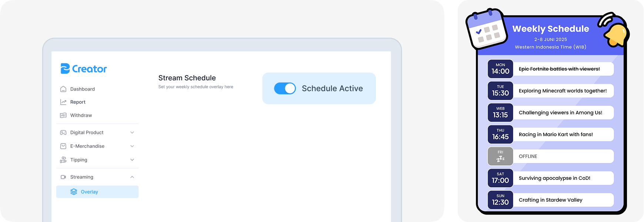Expand the E-Merchandise submenu arrow
The height and width of the screenshot is (222, 644).
132,146
